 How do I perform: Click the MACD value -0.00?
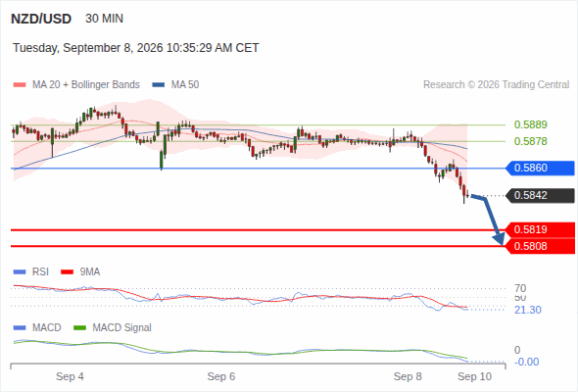click(x=526, y=363)
